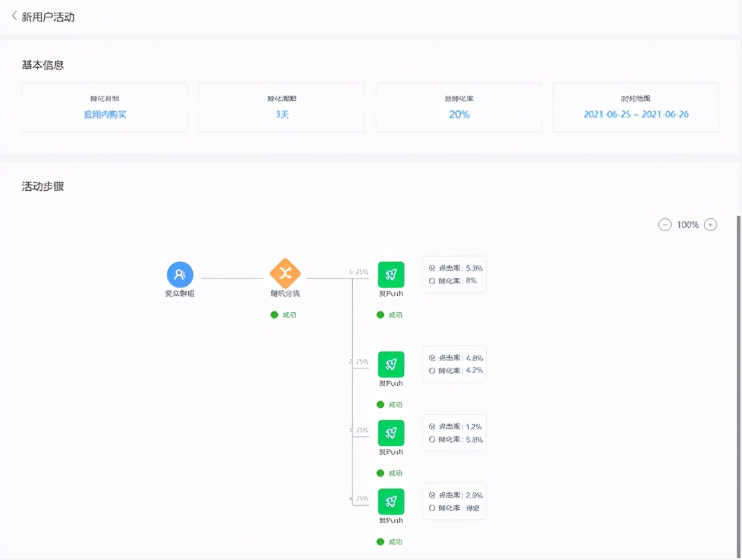The image size is (742, 560).
Task: Toggle the green status dot under 随机分流
Action: [x=274, y=314]
